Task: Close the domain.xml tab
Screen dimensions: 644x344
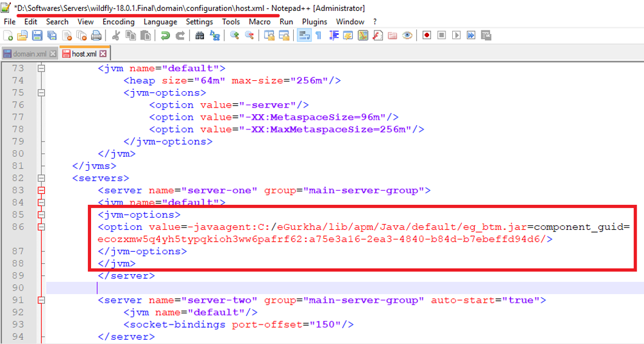Action: [53, 54]
